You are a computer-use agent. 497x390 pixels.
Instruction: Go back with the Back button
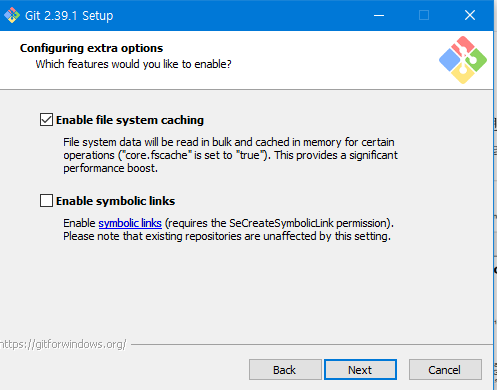click(x=285, y=369)
